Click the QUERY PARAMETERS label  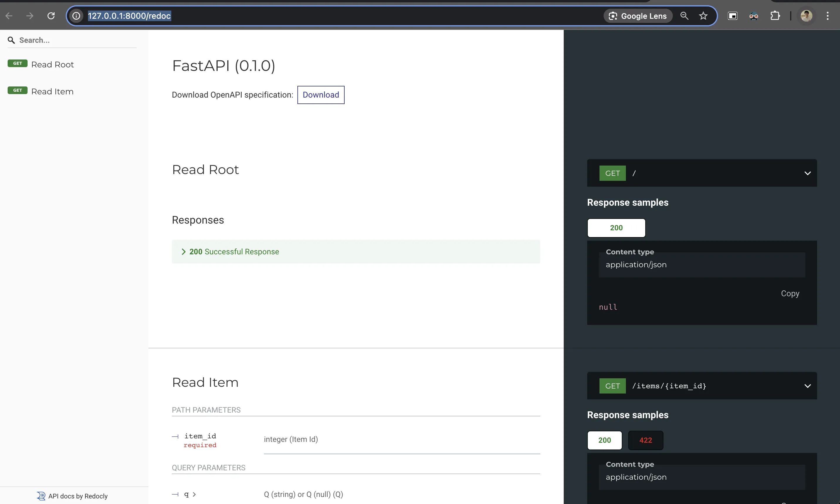pyautogui.click(x=208, y=468)
